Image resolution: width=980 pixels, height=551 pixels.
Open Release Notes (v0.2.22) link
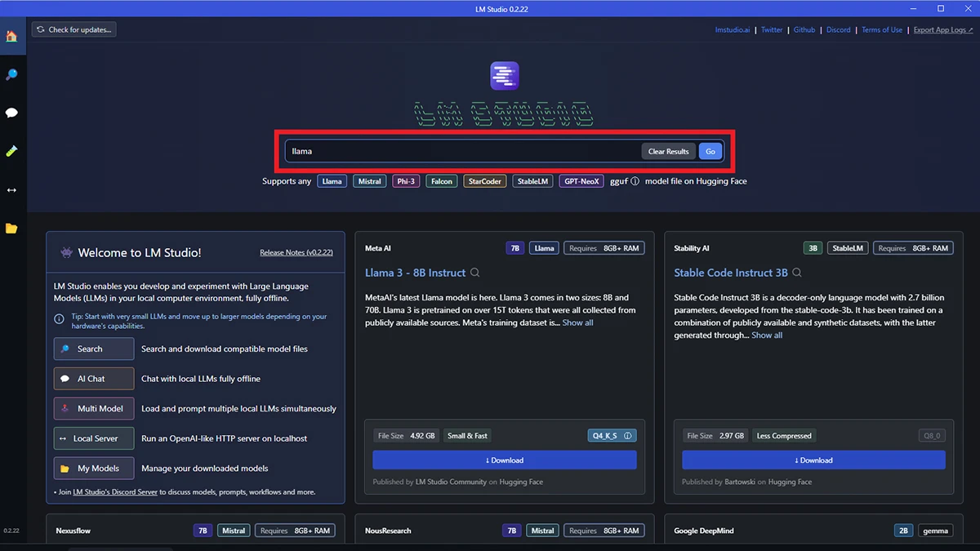296,253
